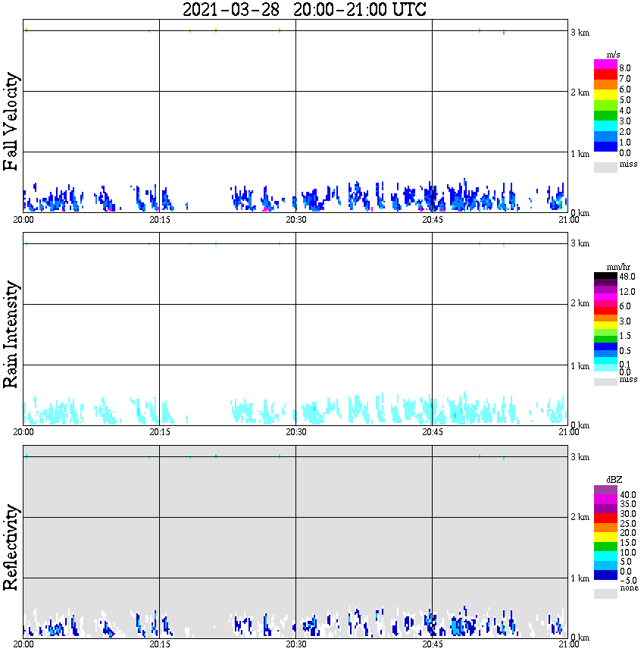Pick the gray miss swatch in mm/hr legend

(605, 382)
